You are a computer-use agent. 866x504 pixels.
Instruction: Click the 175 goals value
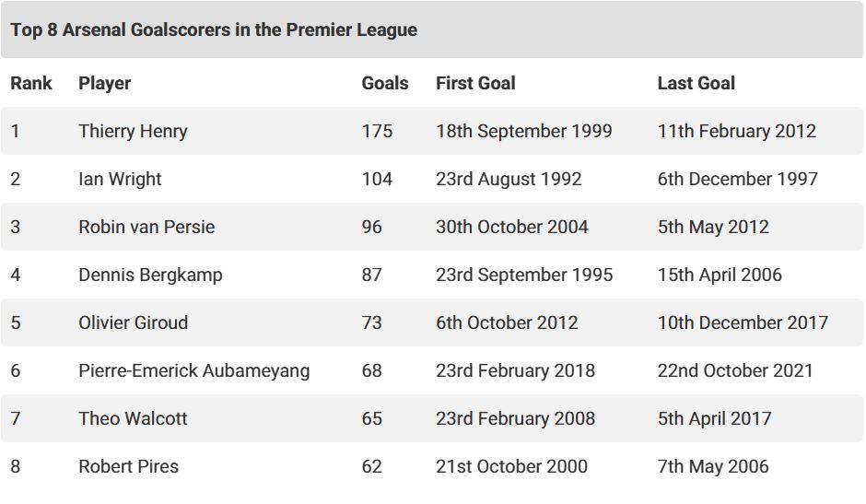[377, 131]
